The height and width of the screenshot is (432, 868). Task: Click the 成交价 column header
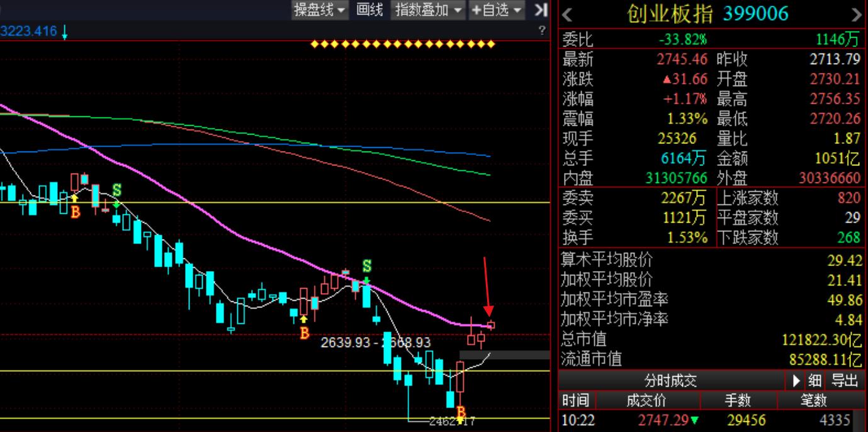(x=645, y=401)
